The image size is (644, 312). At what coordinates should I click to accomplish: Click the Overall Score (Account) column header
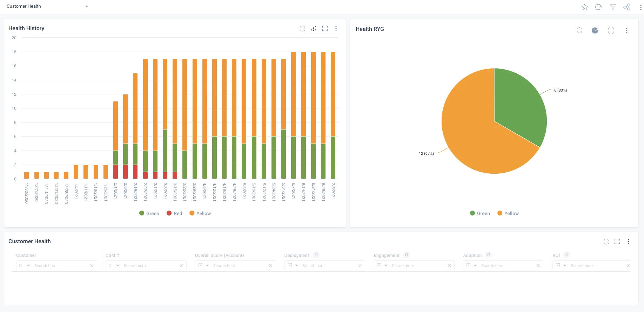(220, 255)
